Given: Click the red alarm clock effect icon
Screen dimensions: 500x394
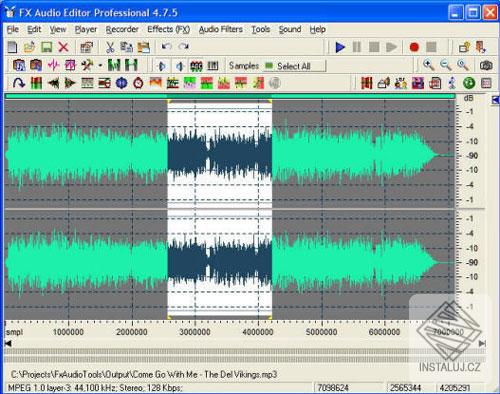Looking at the screenshot, I should 138,83.
